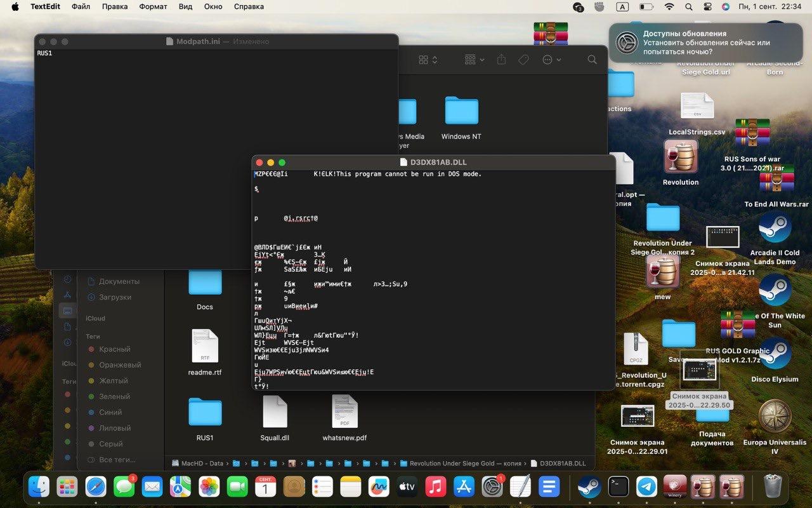This screenshot has height=508, width=812.
Task: Open Telegram from the Dock
Action: pyautogui.click(x=646, y=487)
